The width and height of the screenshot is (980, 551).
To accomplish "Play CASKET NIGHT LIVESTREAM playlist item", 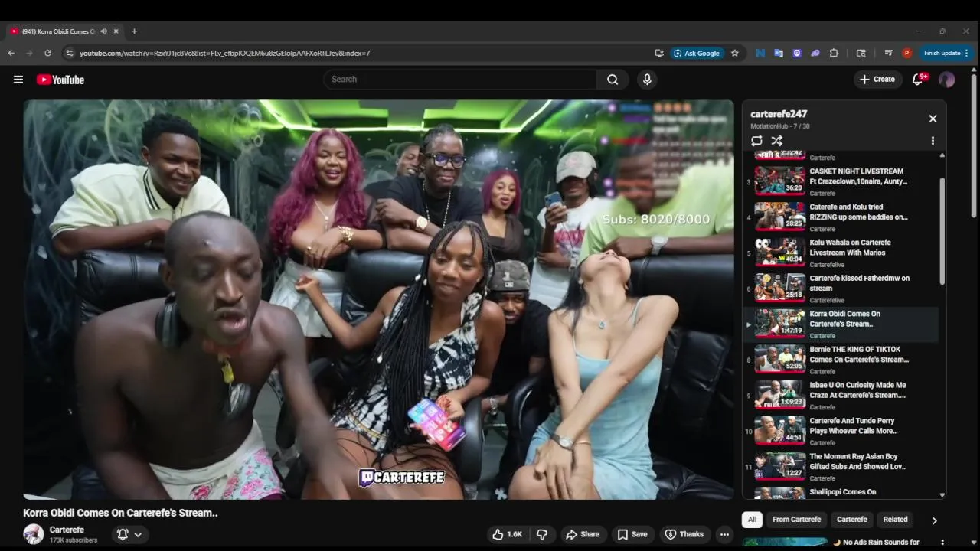I will (x=841, y=181).
